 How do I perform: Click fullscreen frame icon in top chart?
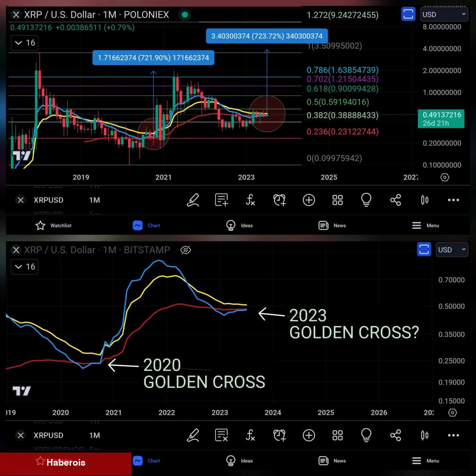coord(408,14)
